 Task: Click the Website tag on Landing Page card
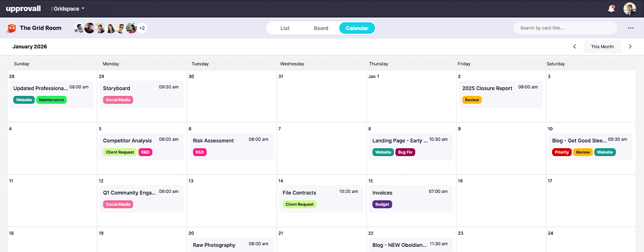(383, 152)
